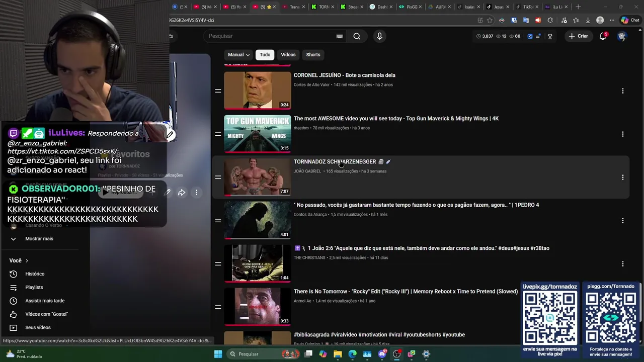This screenshot has height=362, width=644.
Task: Switch to the iLu Lives browser tab
Action: 557,7
